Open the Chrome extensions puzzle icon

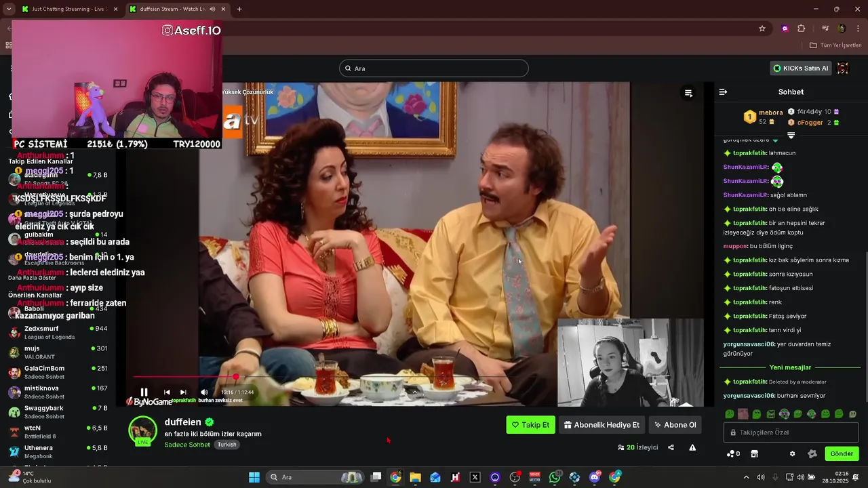pos(802,28)
